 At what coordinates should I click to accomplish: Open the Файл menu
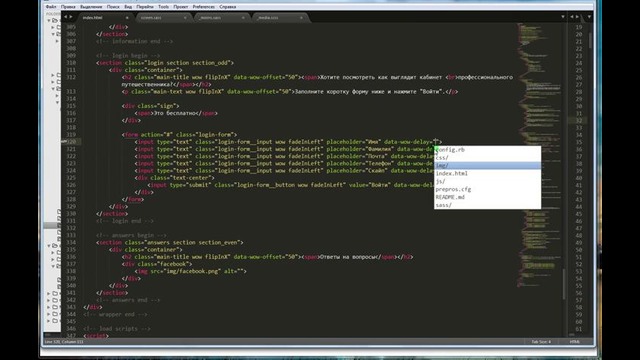point(51,7)
